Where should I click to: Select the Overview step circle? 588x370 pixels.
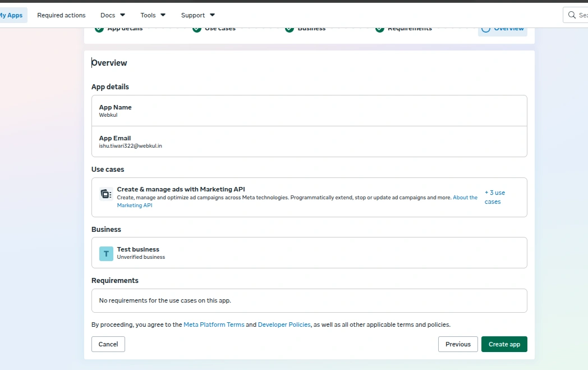(x=486, y=29)
